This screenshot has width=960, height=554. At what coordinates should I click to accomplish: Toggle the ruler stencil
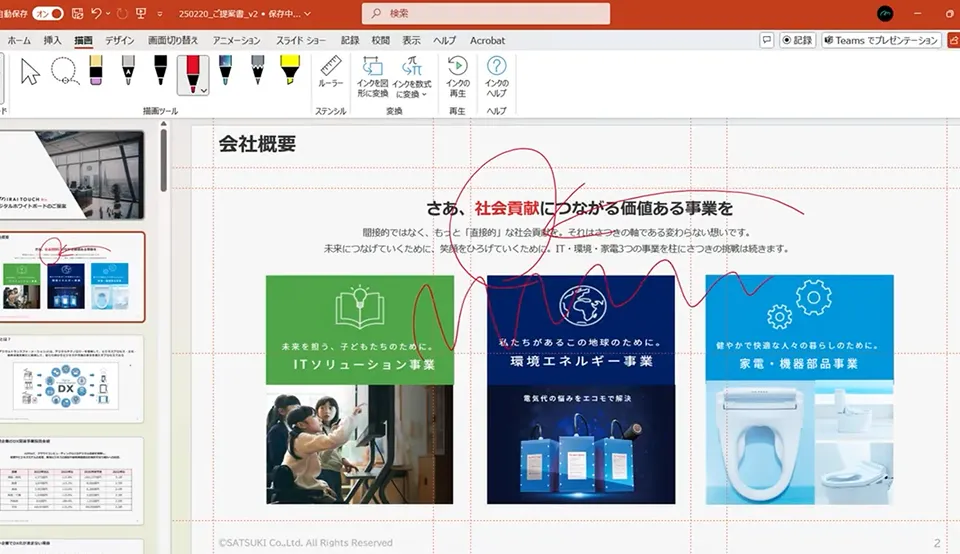[331, 72]
